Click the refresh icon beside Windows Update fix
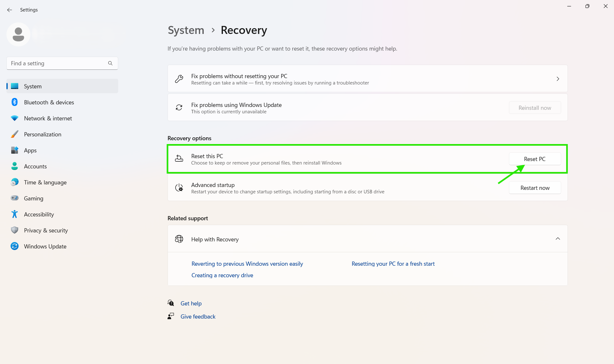 (179, 108)
